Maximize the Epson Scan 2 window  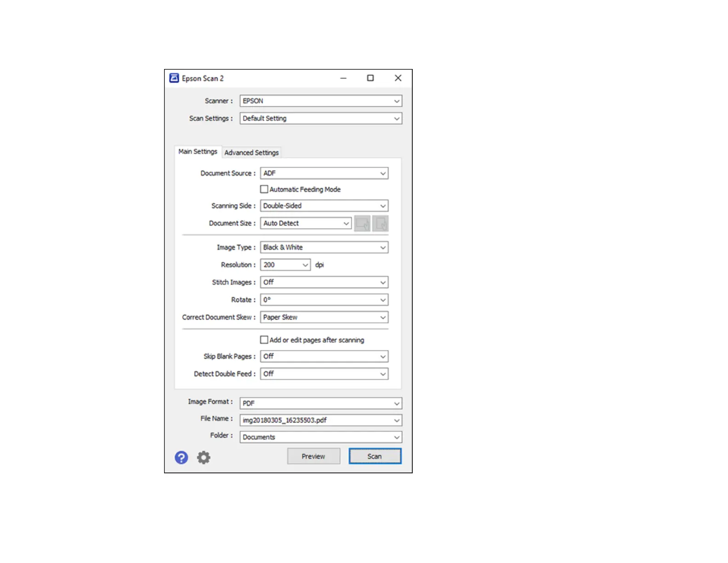(x=370, y=78)
